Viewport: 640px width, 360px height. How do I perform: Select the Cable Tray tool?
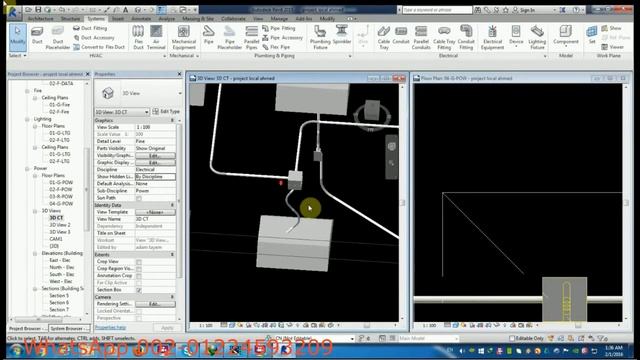click(x=384, y=37)
